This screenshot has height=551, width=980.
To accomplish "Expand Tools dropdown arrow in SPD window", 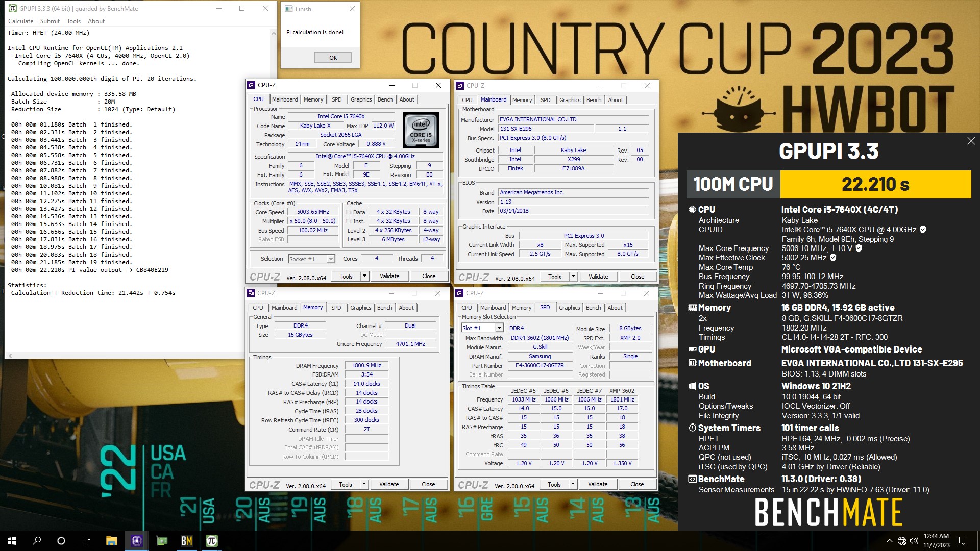I will [x=573, y=484].
